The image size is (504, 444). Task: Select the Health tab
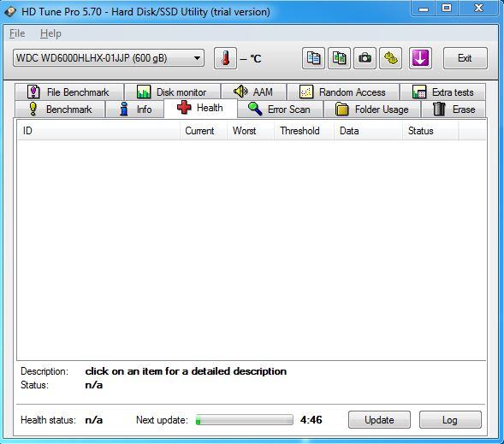click(200, 108)
